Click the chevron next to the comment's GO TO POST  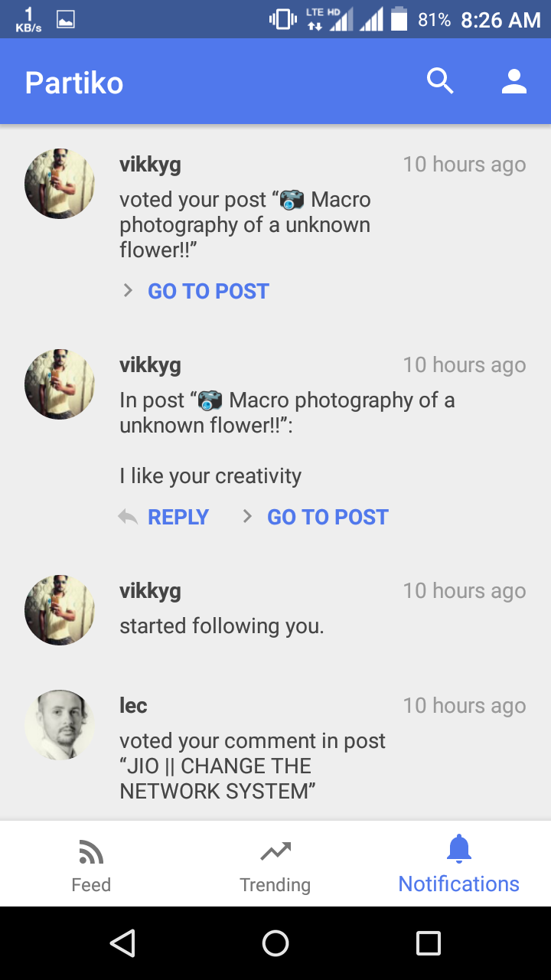pos(247,517)
